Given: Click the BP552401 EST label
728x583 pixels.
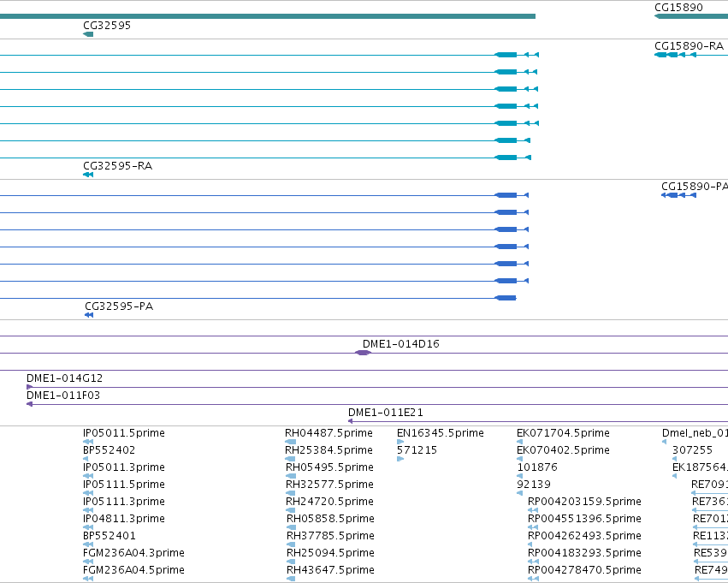Looking at the screenshot, I should click(109, 536).
